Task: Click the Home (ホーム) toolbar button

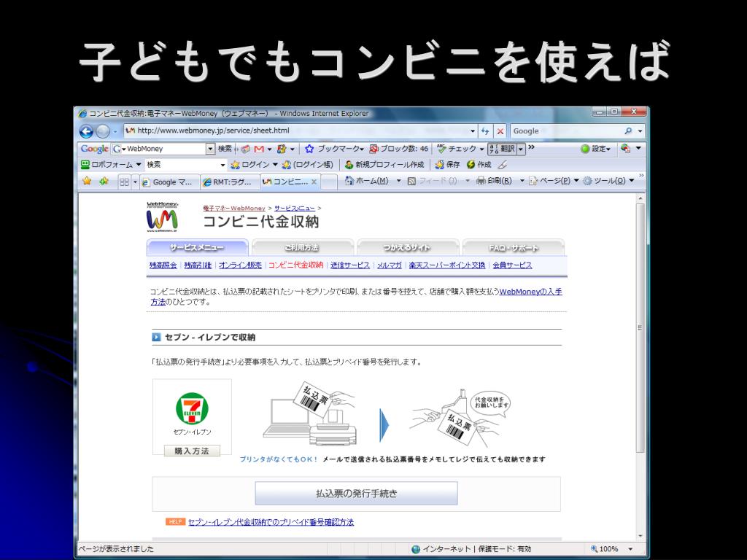Action: tap(366, 181)
